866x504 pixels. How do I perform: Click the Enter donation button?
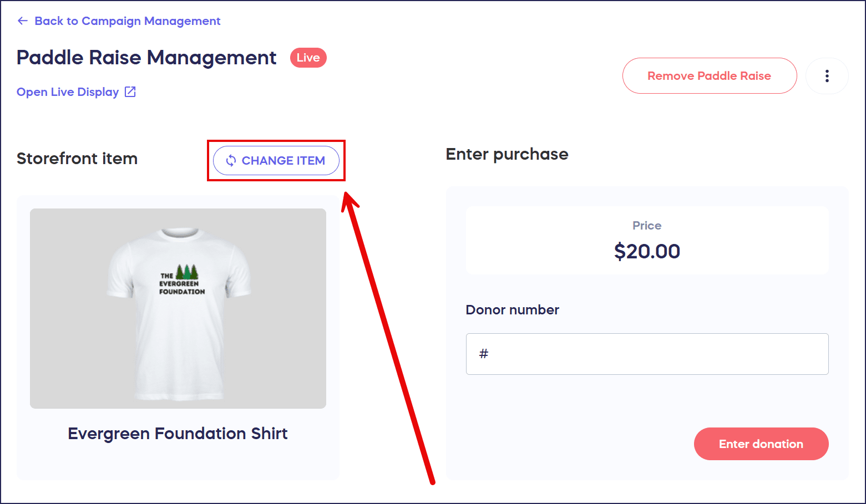[761, 444]
